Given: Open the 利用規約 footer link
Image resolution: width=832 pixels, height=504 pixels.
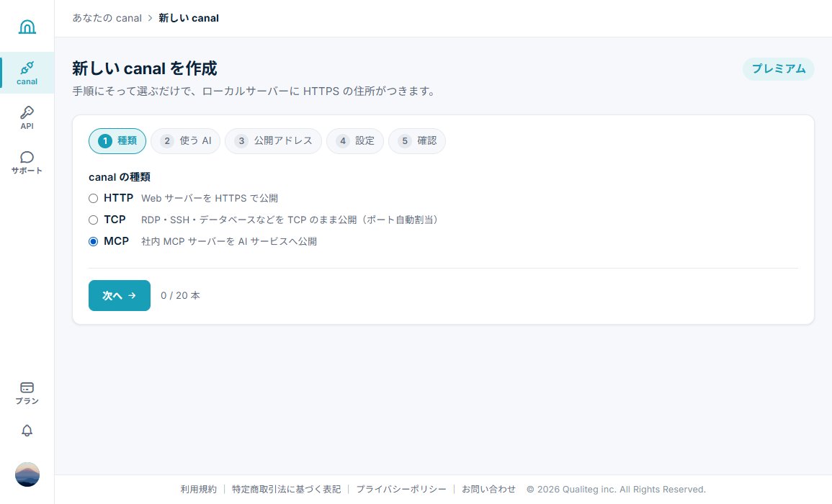Looking at the screenshot, I should pos(198,489).
